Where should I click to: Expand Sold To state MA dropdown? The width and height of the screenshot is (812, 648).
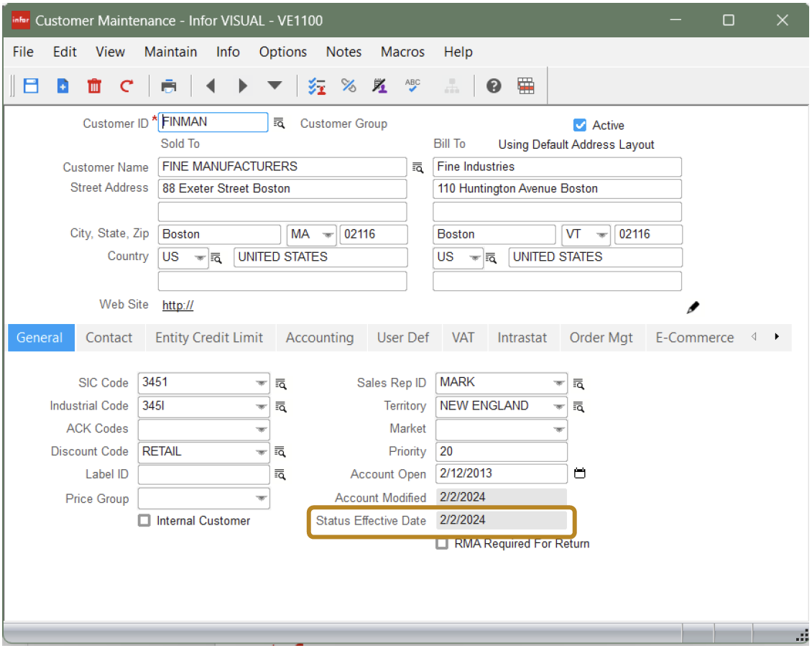(x=327, y=235)
